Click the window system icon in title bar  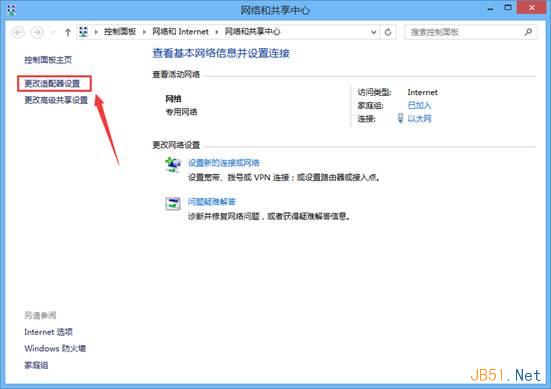(x=12, y=9)
